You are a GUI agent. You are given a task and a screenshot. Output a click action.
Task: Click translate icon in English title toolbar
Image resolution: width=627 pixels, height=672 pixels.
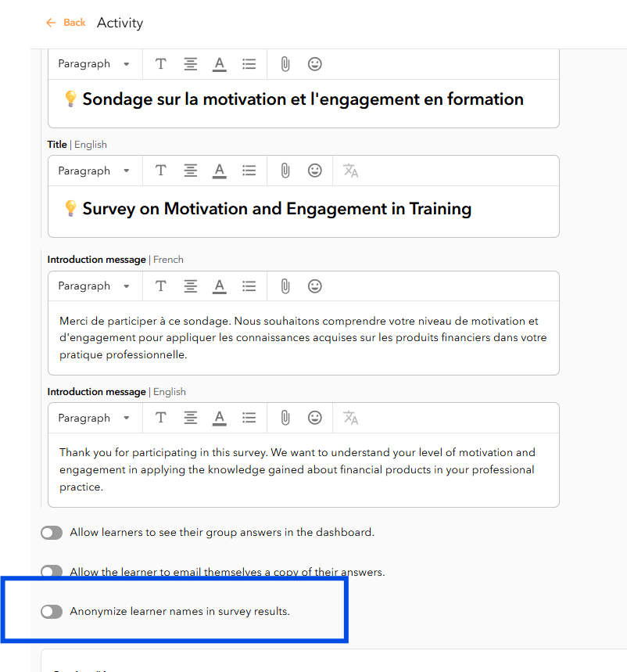point(351,171)
